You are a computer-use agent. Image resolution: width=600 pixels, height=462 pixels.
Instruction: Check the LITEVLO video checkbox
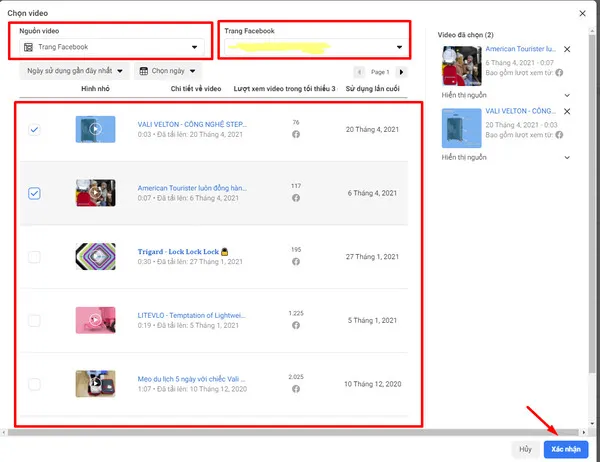pyautogui.click(x=34, y=321)
